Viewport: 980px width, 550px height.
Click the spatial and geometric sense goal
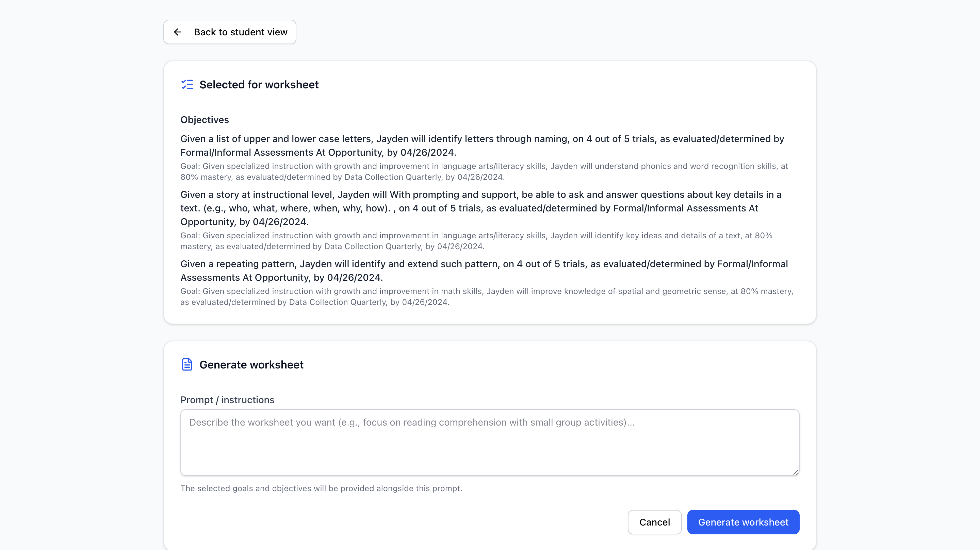(x=486, y=296)
